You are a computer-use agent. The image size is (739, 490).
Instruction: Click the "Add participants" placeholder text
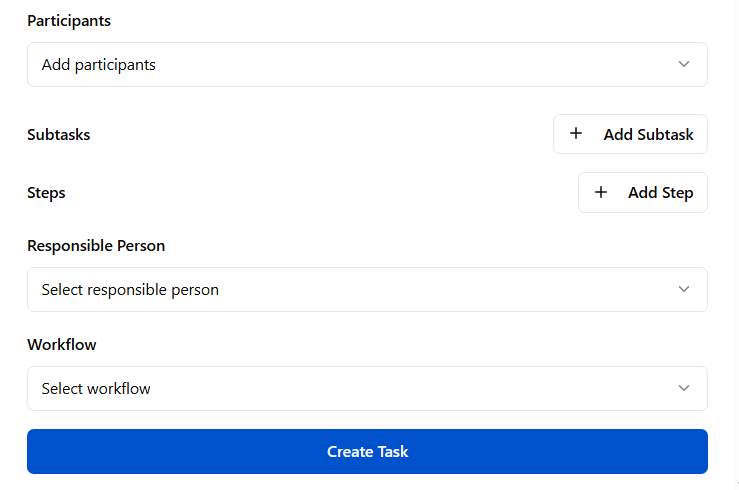pos(98,65)
